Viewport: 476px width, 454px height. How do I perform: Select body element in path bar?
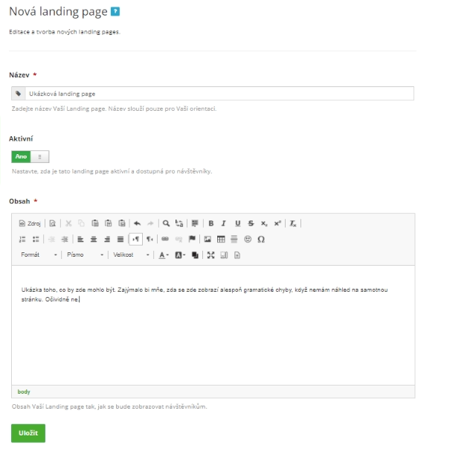point(24,391)
